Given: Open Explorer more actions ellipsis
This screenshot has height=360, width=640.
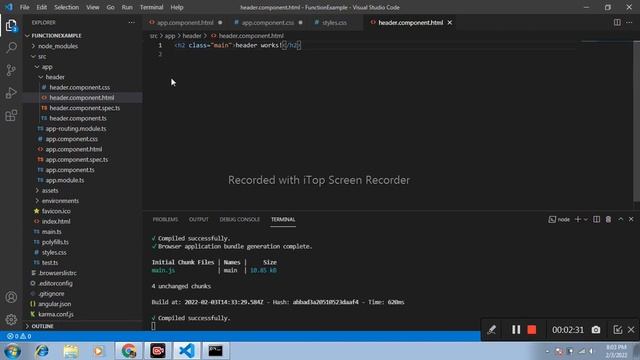Looking at the screenshot, I should 131,22.
